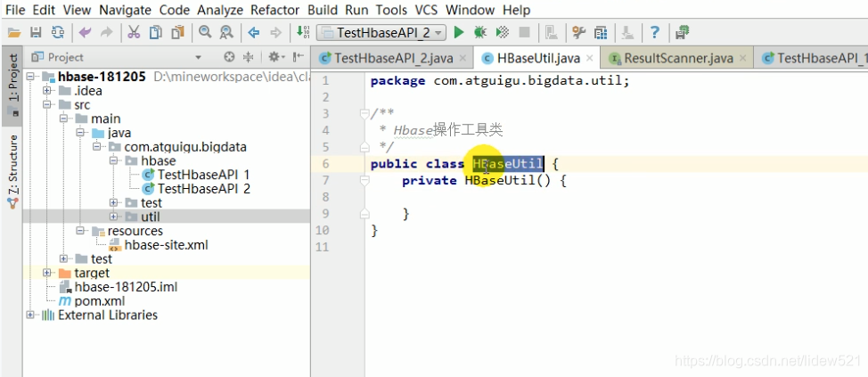Click the Redo arrow icon
The width and height of the screenshot is (868, 377).
coord(106,33)
